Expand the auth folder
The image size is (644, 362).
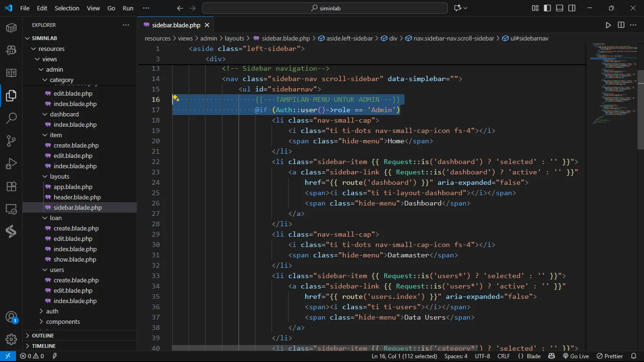52,311
